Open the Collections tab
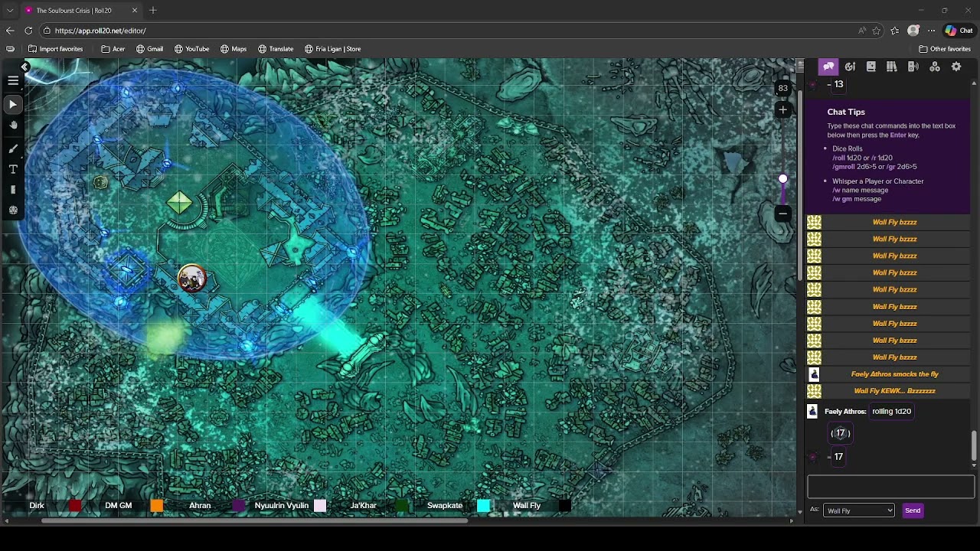Screen dimensions: 980x551 (935, 67)
